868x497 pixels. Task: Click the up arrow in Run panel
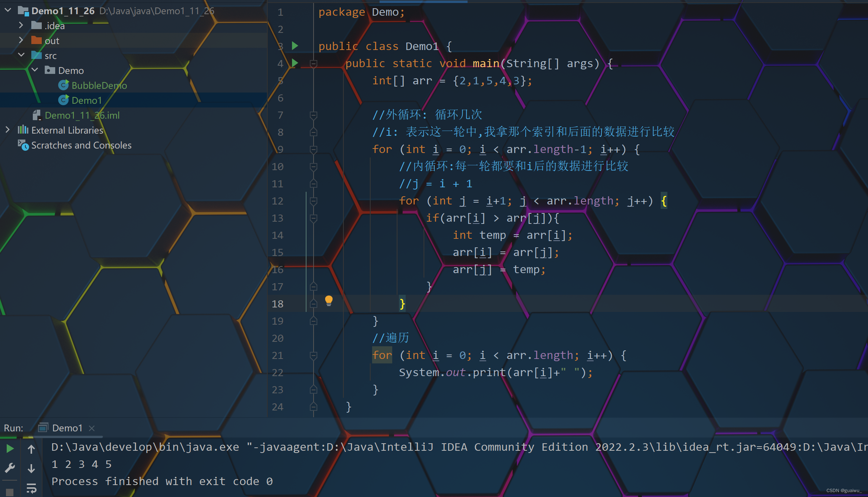coord(31,449)
